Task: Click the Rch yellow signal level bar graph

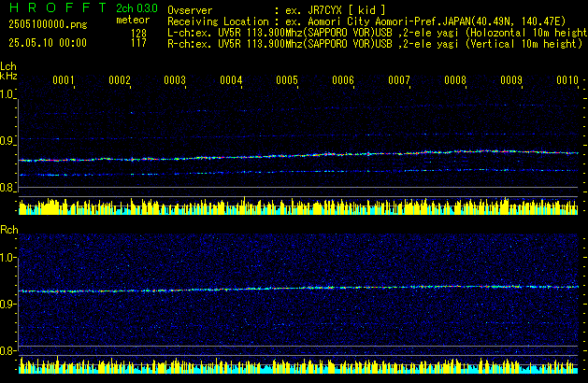Action: [298, 365]
